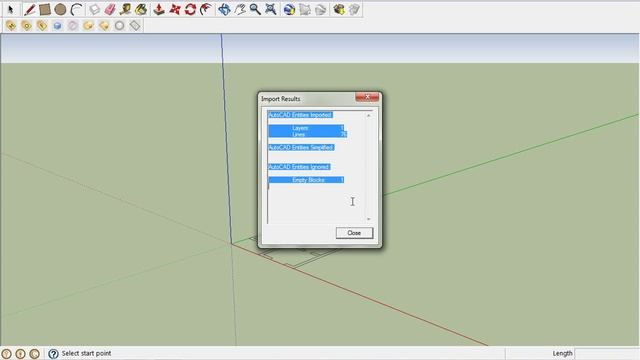Activate the Circle drawing tool
640x360 pixels.
[x=60, y=9]
